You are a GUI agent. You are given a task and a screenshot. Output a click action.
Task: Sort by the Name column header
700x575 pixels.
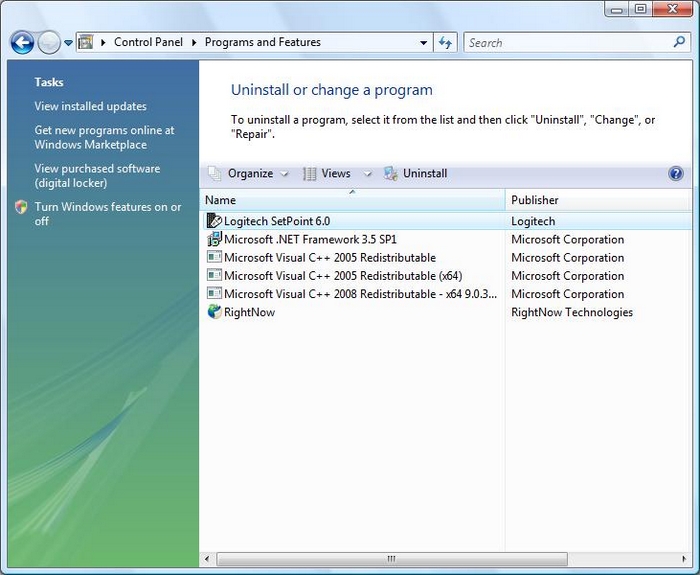[352, 200]
